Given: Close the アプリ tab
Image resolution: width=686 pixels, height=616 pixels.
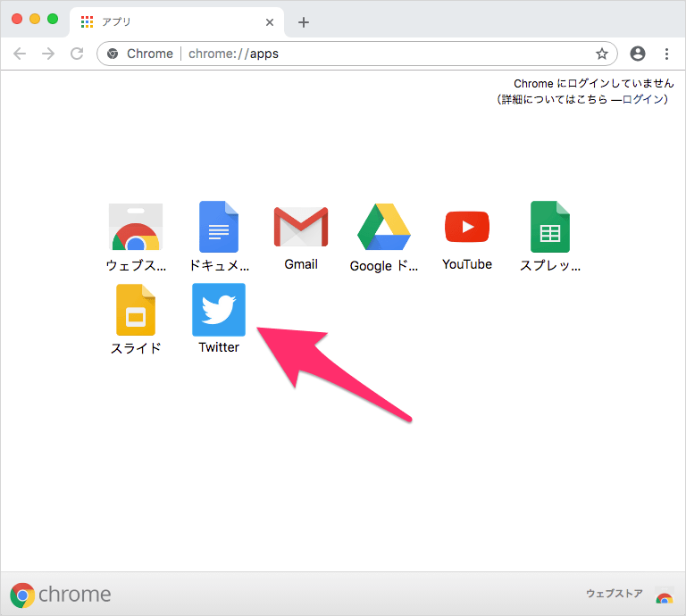Looking at the screenshot, I should [270, 22].
